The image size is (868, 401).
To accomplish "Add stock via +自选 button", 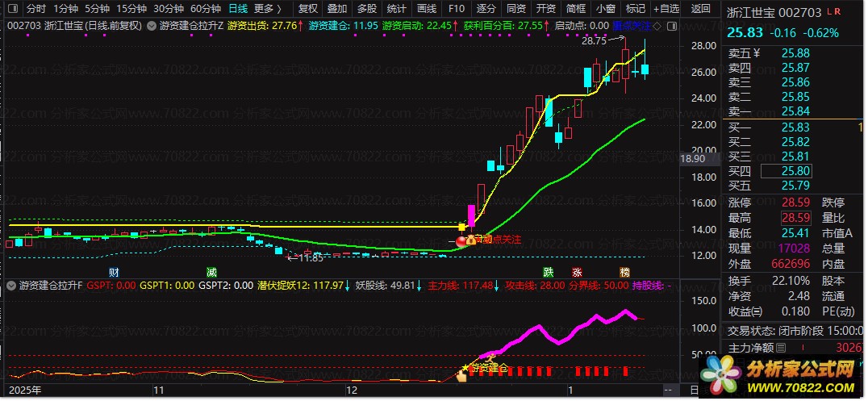I will [x=666, y=9].
